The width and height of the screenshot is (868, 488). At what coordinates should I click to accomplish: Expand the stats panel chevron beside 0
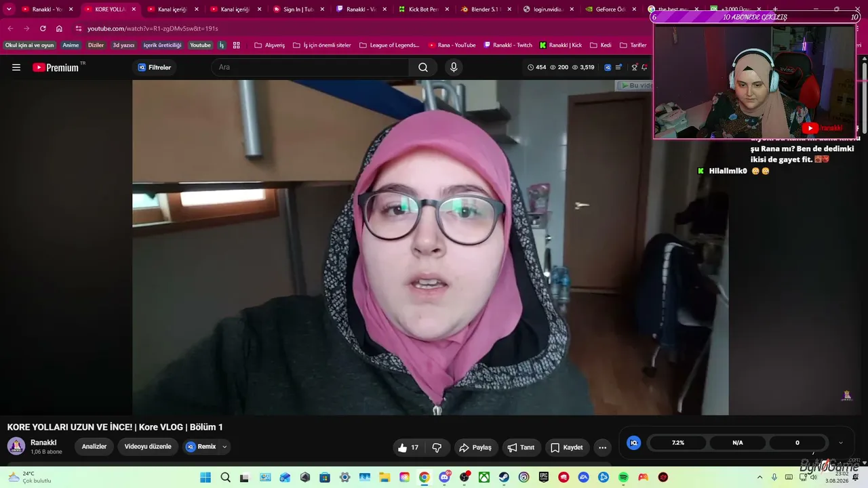[841, 443]
